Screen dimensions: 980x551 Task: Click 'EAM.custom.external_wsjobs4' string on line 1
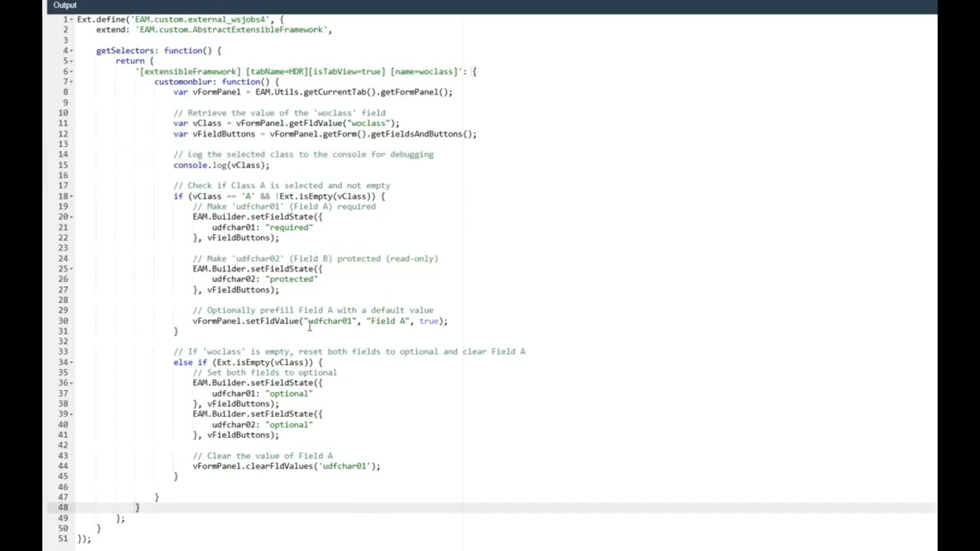coord(200,19)
